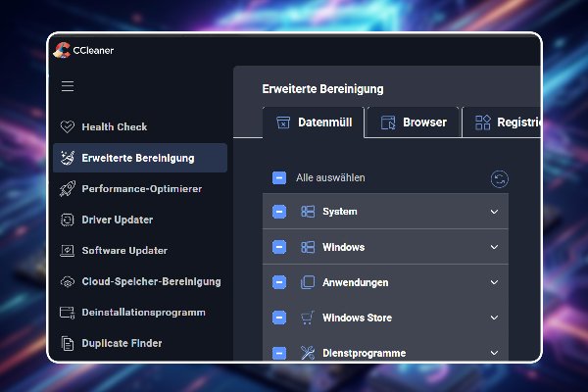588x392 pixels.
Task: Toggle the Alle auswählen checkbox
Action: click(279, 177)
